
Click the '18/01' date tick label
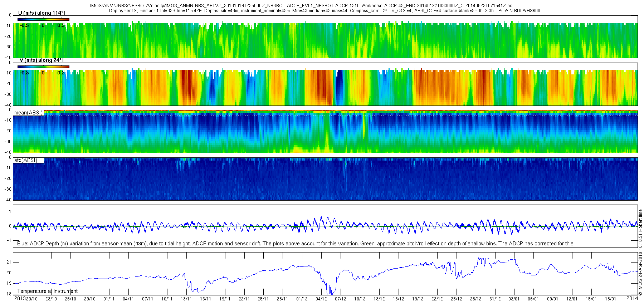click(x=611, y=299)
